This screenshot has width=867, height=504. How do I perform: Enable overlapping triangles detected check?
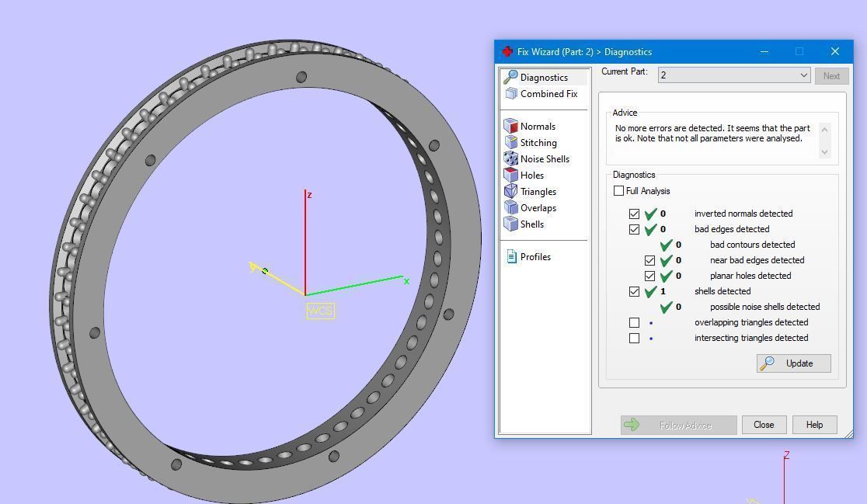[634, 322]
